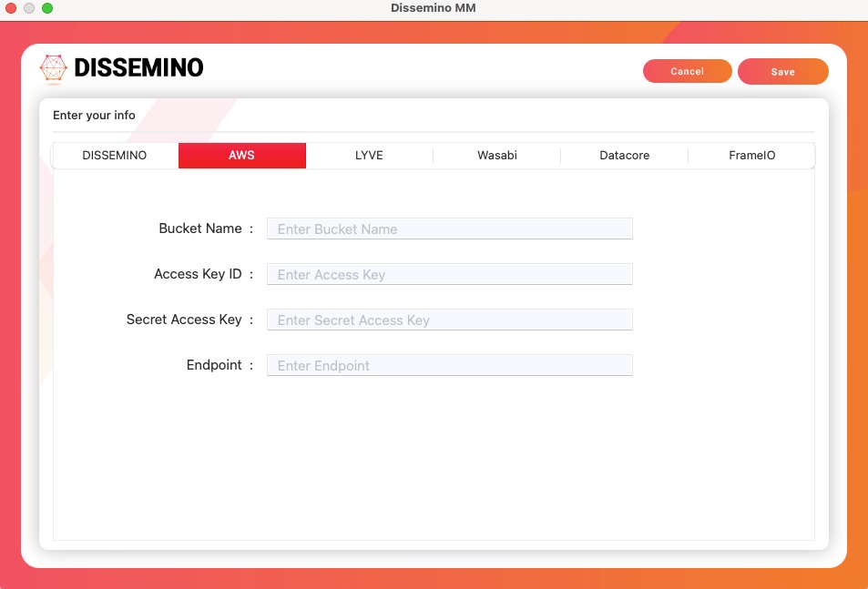The width and height of the screenshot is (868, 589).
Task: Open the LYVE tab
Action: (x=369, y=156)
